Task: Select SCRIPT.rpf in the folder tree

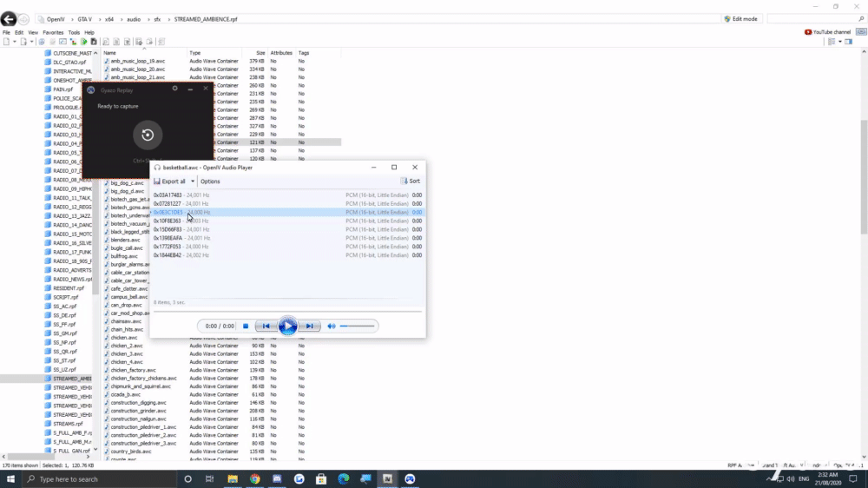Action: [x=65, y=298]
